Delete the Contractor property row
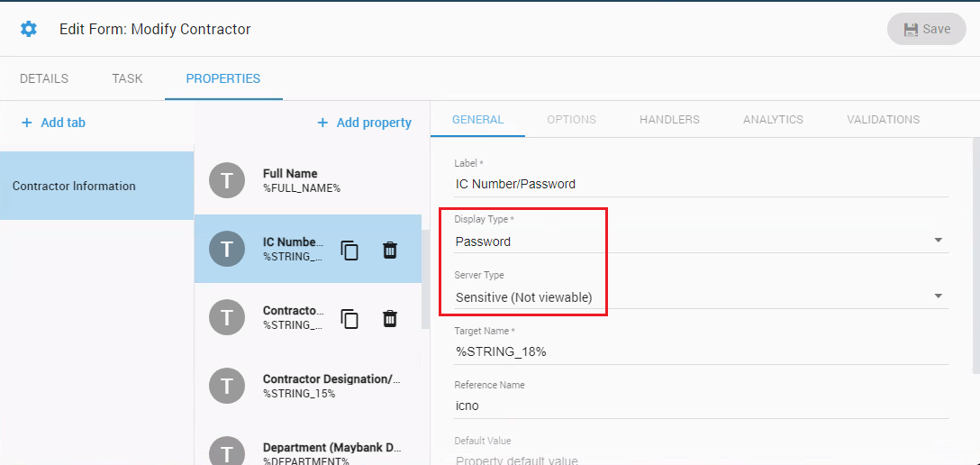This screenshot has height=465, width=980. click(x=390, y=318)
